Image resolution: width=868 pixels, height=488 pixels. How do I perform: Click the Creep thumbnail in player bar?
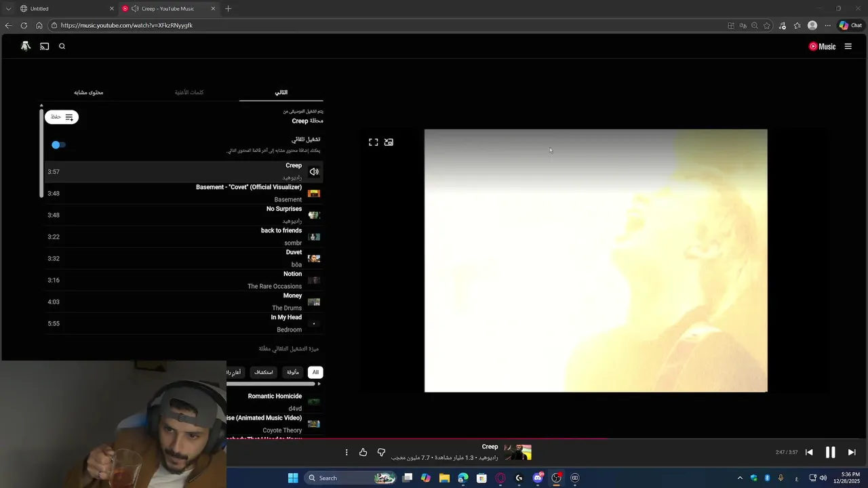click(517, 452)
